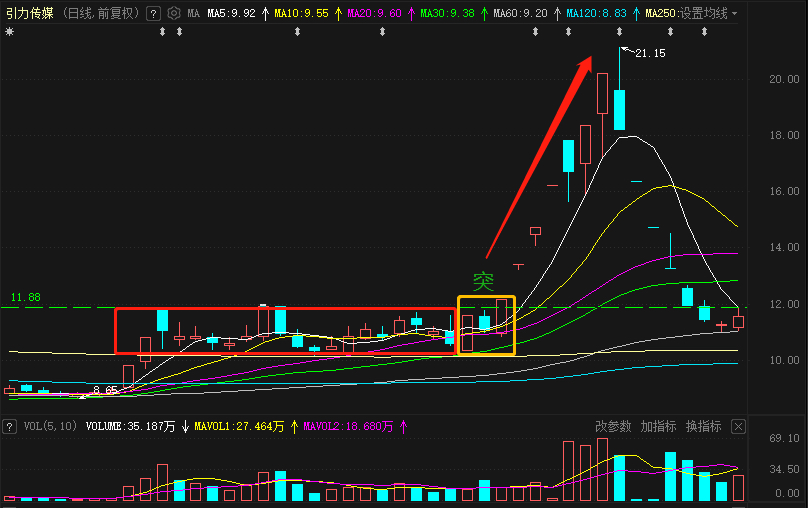
Task: Expand the 设置均线 dropdown arrow
Action: tap(735, 14)
